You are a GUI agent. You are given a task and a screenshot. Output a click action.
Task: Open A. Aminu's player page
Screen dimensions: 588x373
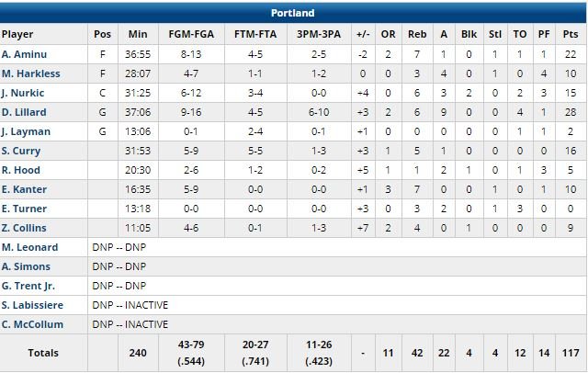coord(23,54)
